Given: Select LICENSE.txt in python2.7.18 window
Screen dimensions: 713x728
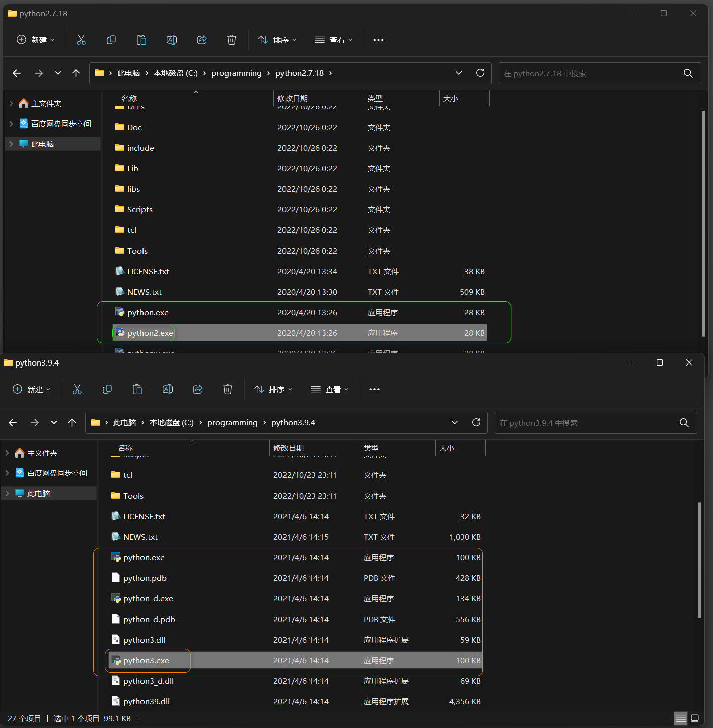Looking at the screenshot, I should click(x=300, y=271).
